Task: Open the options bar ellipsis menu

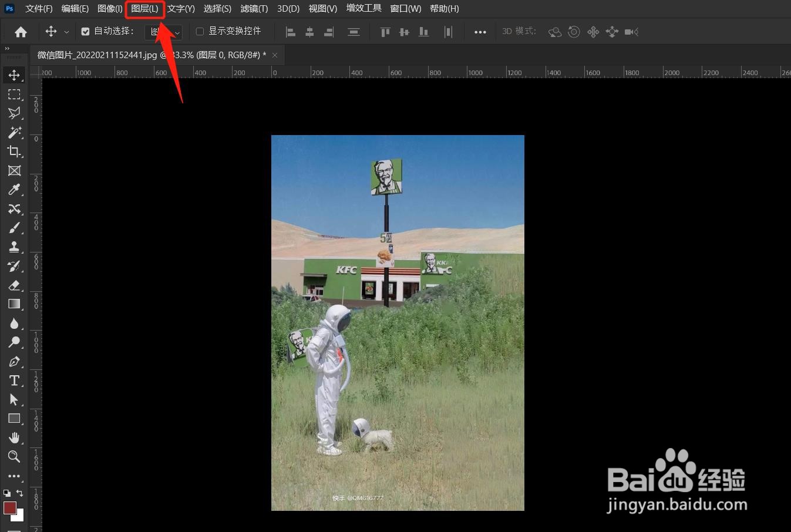Action: [x=480, y=31]
